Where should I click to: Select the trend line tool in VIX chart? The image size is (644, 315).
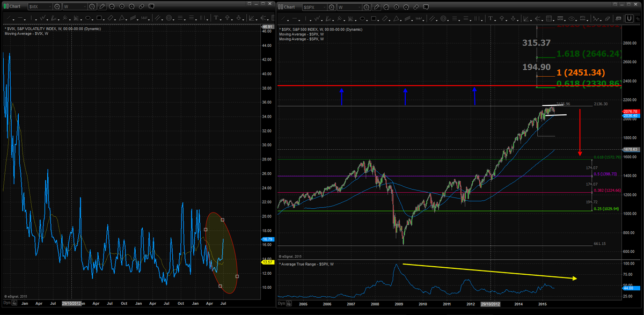(x=9, y=18)
